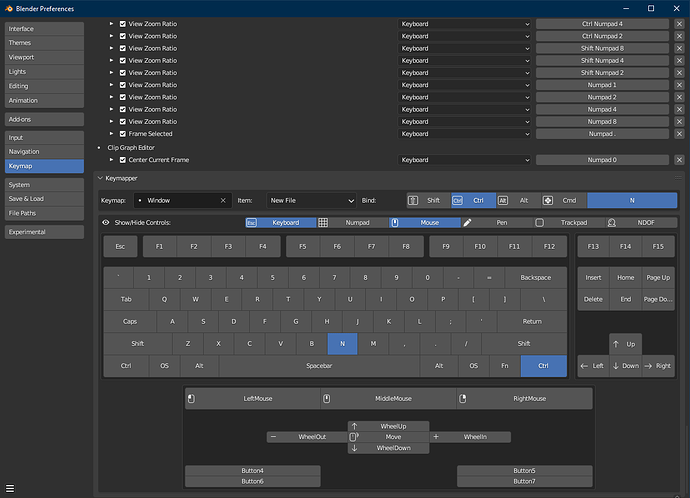This screenshot has height=498, width=690.
Task: Click the Backspace key on virtual keyboard
Action: click(x=536, y=278)
